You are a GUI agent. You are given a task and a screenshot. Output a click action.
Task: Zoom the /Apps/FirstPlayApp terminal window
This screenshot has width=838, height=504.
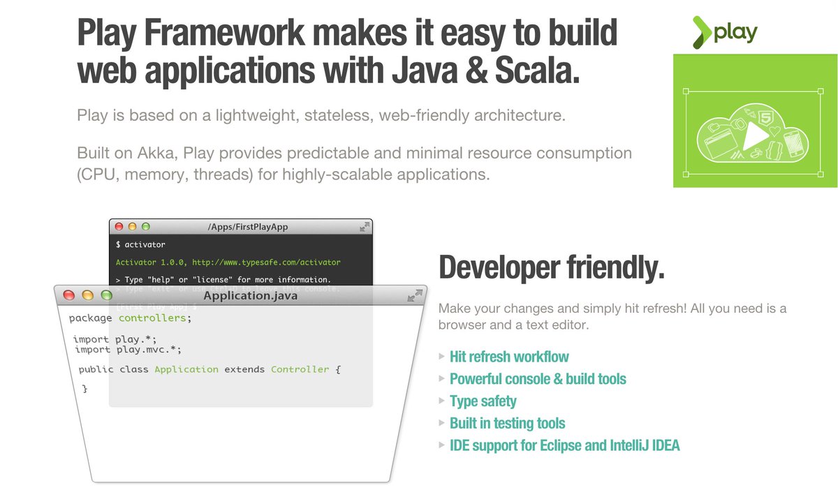145,227
